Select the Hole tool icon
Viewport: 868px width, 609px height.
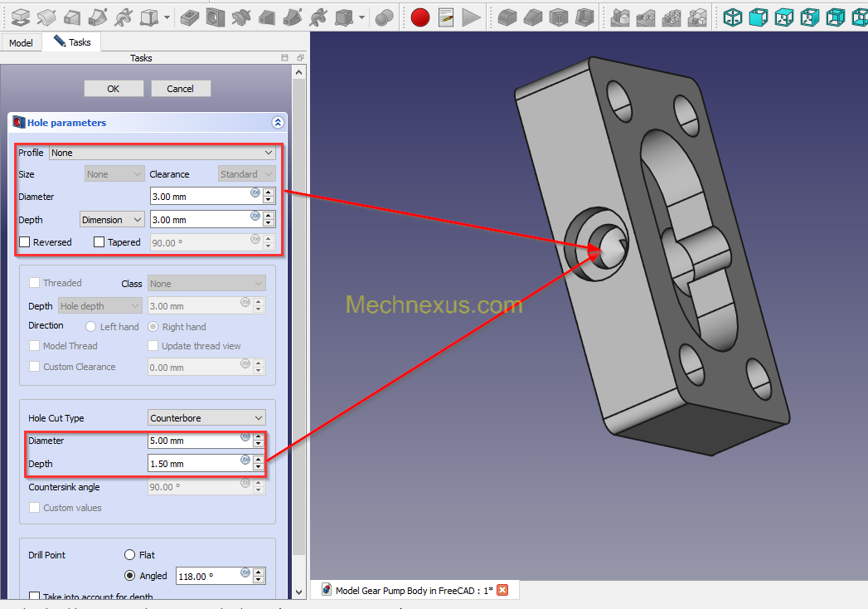tap(216, 17)
